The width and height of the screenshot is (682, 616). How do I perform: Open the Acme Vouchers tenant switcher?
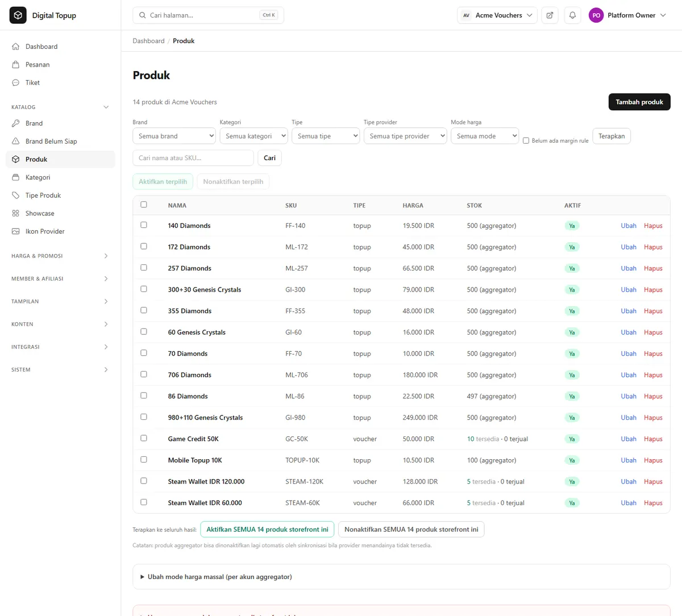[x=497, y=15]
